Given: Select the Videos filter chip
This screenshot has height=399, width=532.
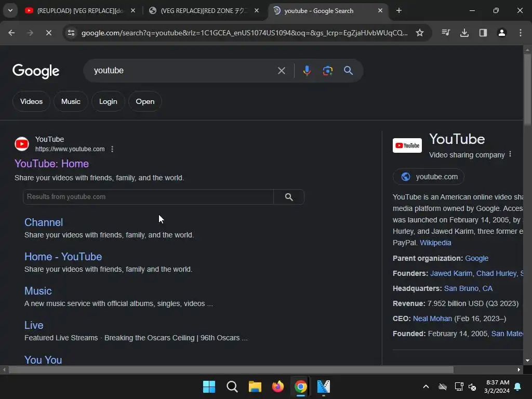Looking at the screenshot, I should 31,101.
